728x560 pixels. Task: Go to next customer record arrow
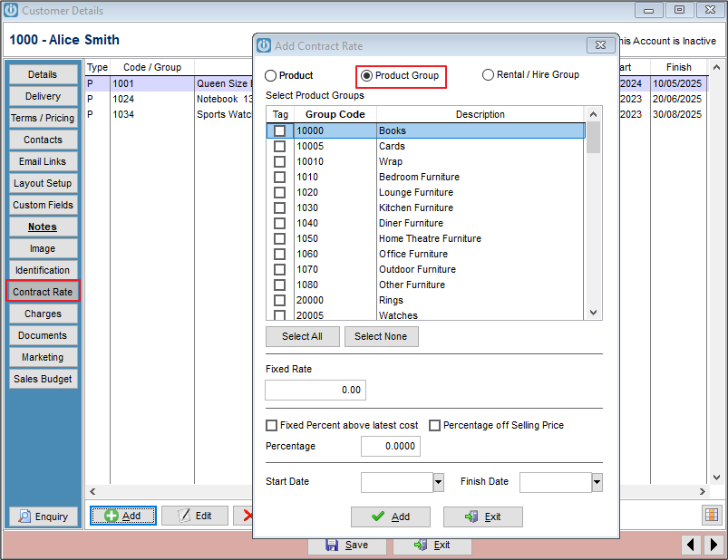coord(713,545)
